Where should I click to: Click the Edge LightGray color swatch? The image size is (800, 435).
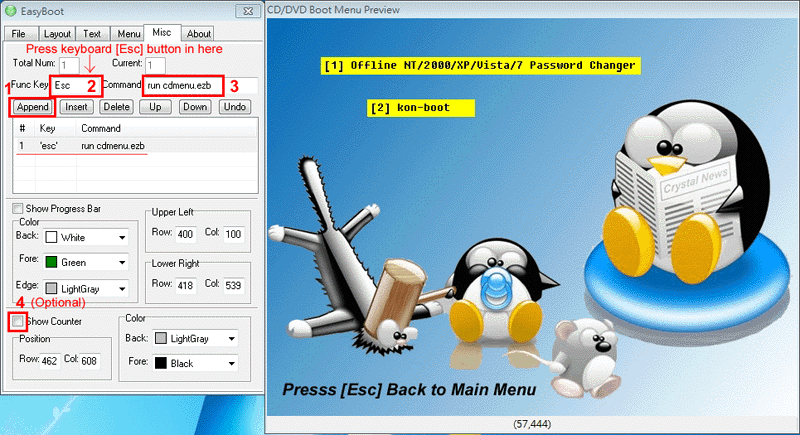point(51,288)
